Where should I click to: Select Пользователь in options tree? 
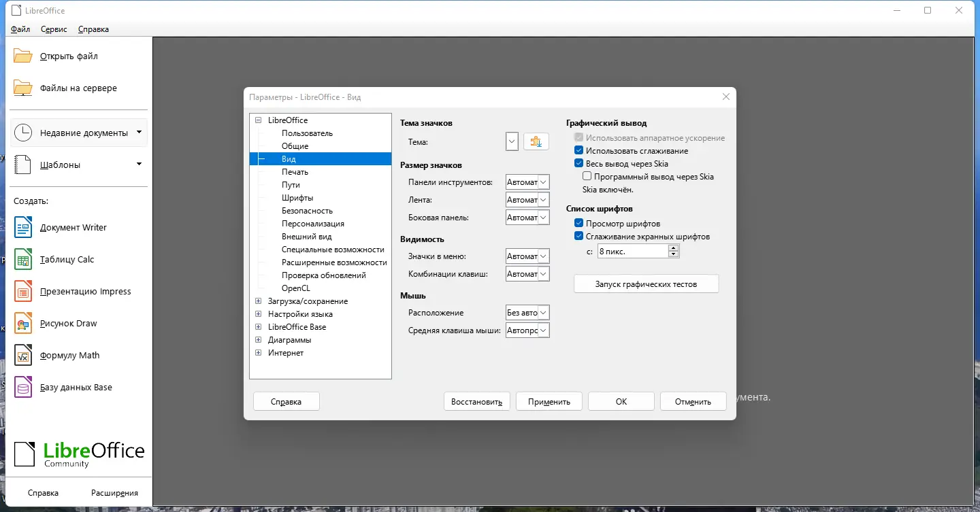307,133
